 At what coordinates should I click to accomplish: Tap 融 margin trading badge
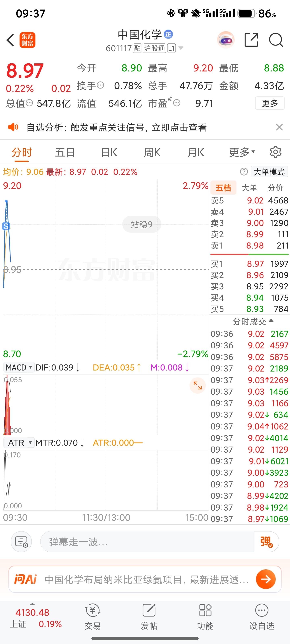(137, 48)
